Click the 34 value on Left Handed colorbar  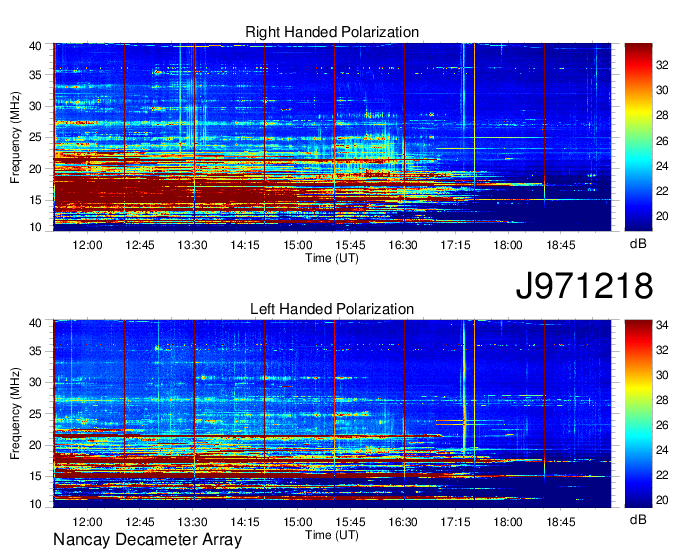[x=662, y=325]
